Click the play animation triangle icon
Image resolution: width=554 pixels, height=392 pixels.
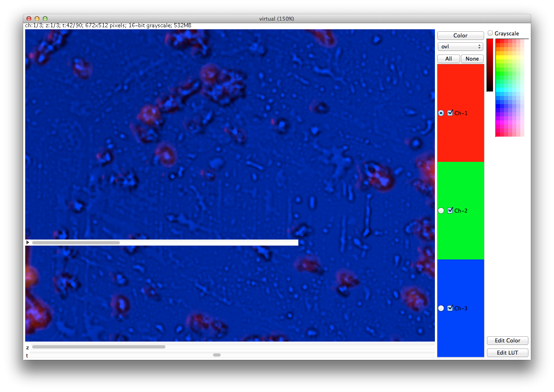point(28,242)
